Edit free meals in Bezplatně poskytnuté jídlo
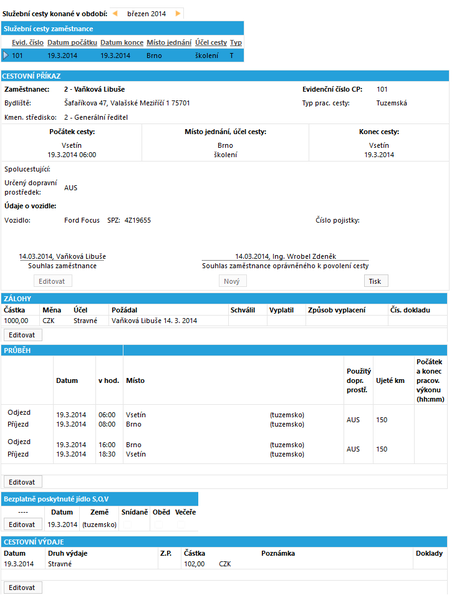The image size is (472, 600). (x=22, y=525)
